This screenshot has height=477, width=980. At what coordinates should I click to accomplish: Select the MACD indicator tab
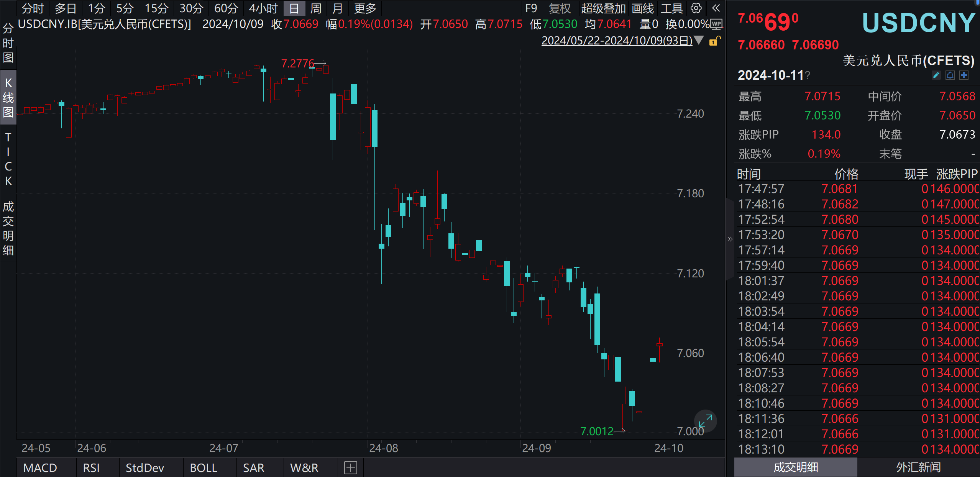40,468
